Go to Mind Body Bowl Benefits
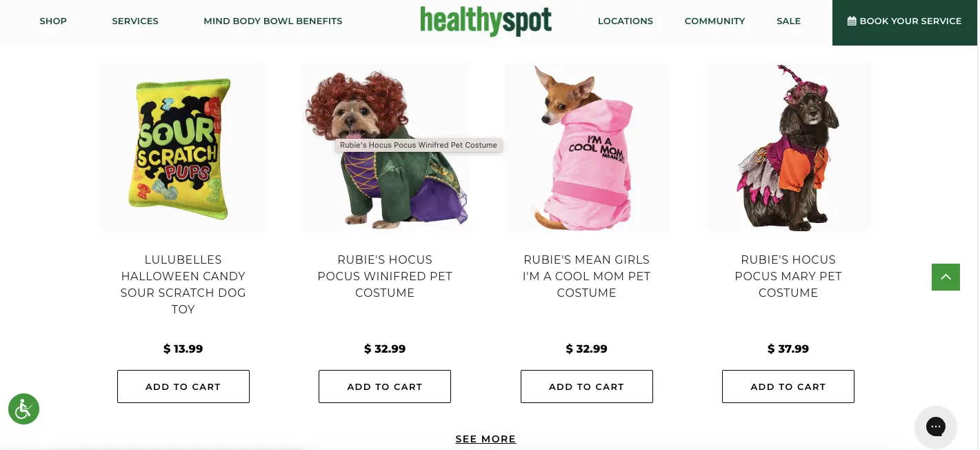Viewport: 980px width, 450px height. [x=273, y=21]
